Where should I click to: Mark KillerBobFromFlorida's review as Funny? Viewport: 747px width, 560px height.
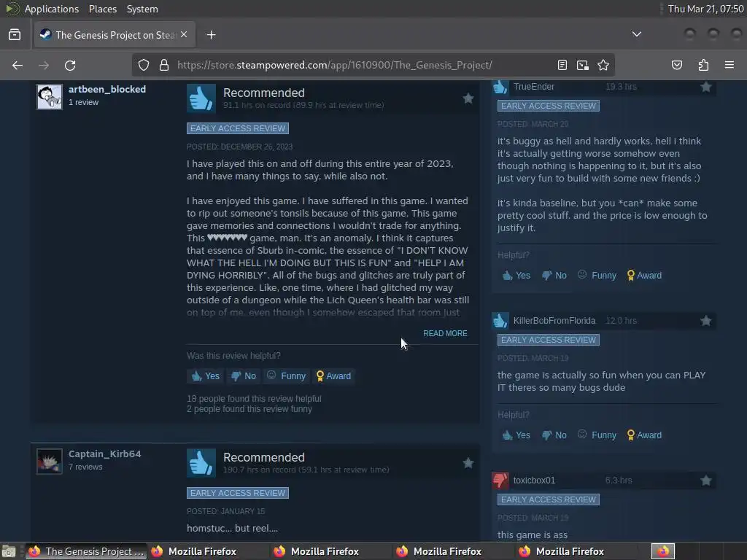[597, 435]
